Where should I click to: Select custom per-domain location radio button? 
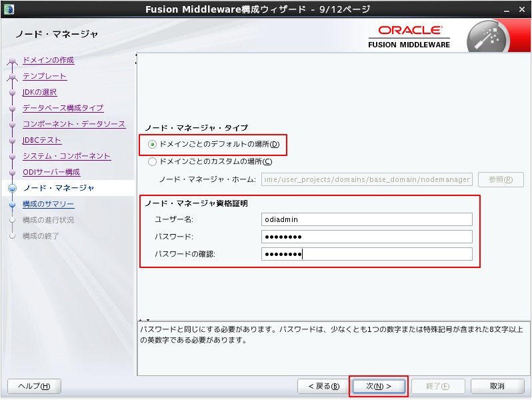tap(152, 161)
